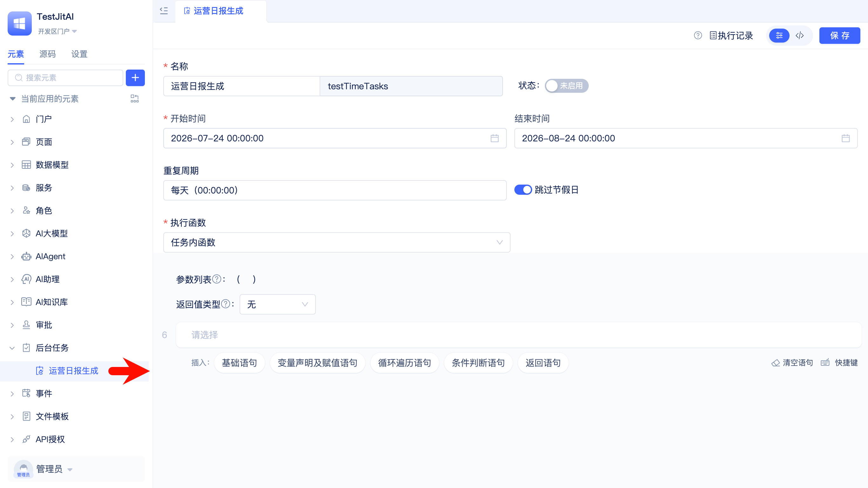Click the parameter list parentheses
Image resolution: width=868 pixels, height=488 pixels.
(246, 279)
